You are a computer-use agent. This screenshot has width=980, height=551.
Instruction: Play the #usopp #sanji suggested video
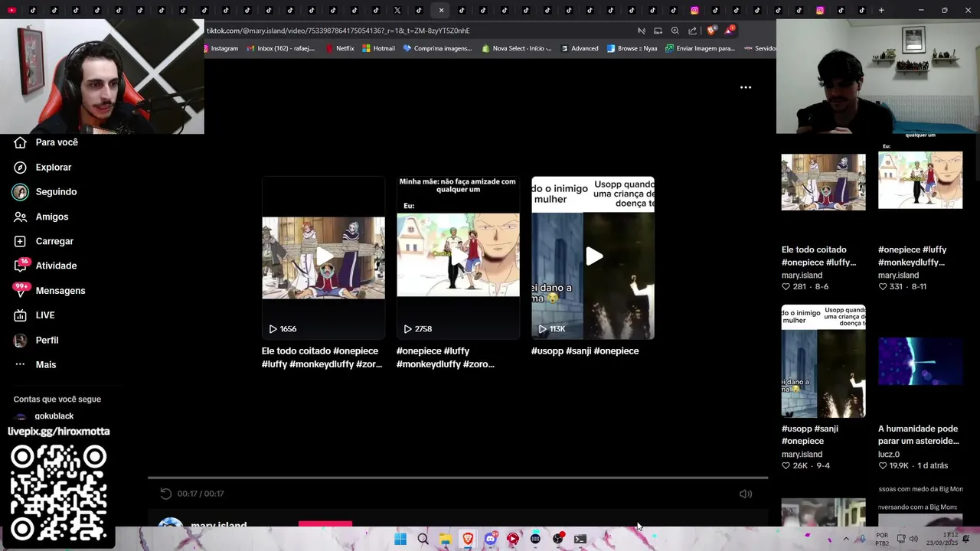pos(593,257)
